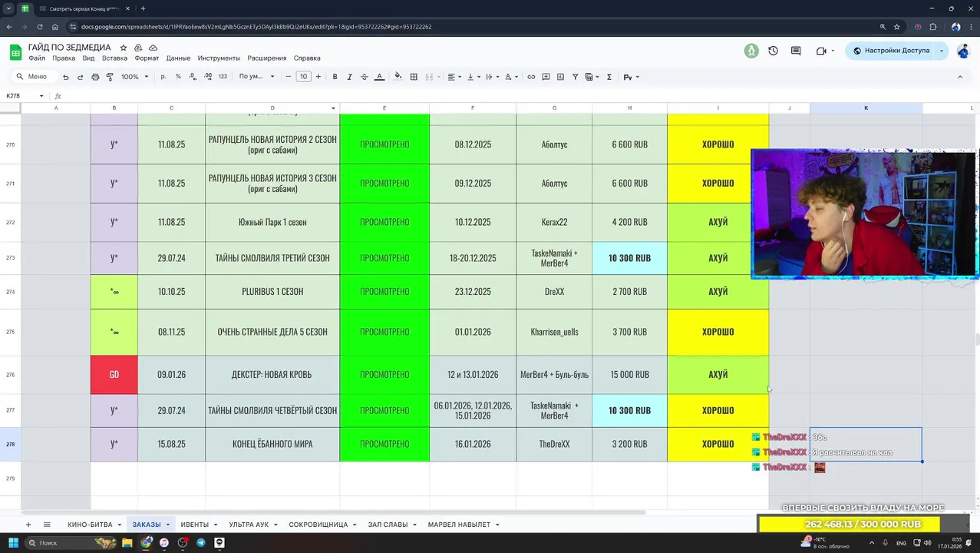Open comments panel icon in header

pos(796,51)
